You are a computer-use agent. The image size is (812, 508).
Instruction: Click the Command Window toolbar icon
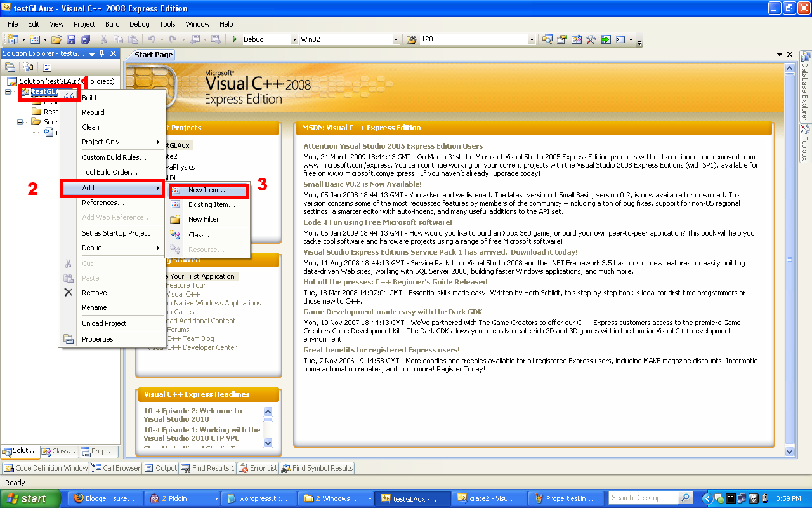pyautogui.click(x=621, y=39)
